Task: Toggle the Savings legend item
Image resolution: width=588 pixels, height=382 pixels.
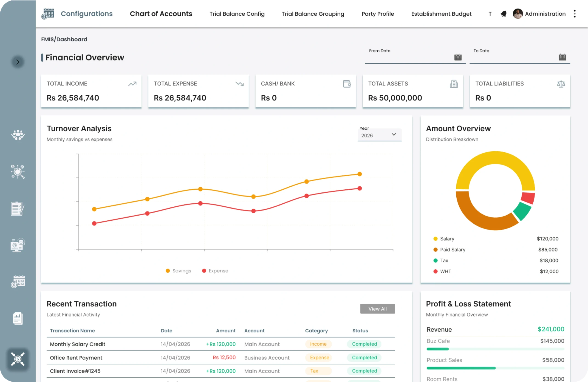Action: pyautogui.click(x=178, y=271)
